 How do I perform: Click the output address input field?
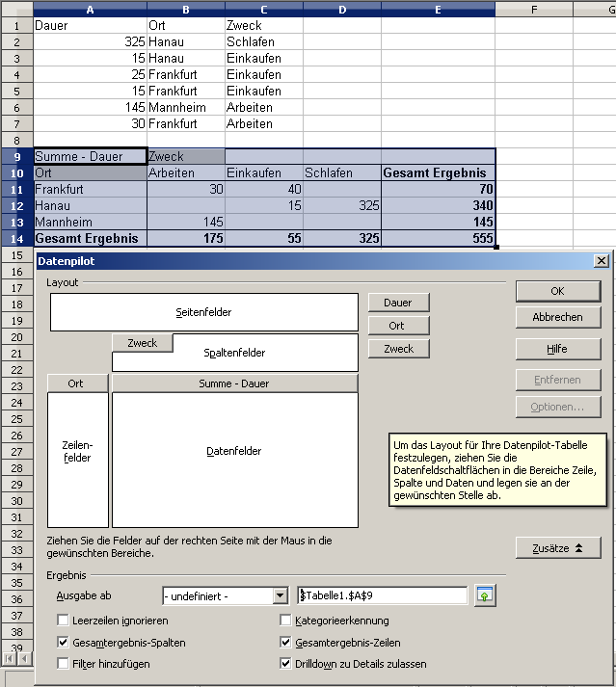(x=383, y=596)
